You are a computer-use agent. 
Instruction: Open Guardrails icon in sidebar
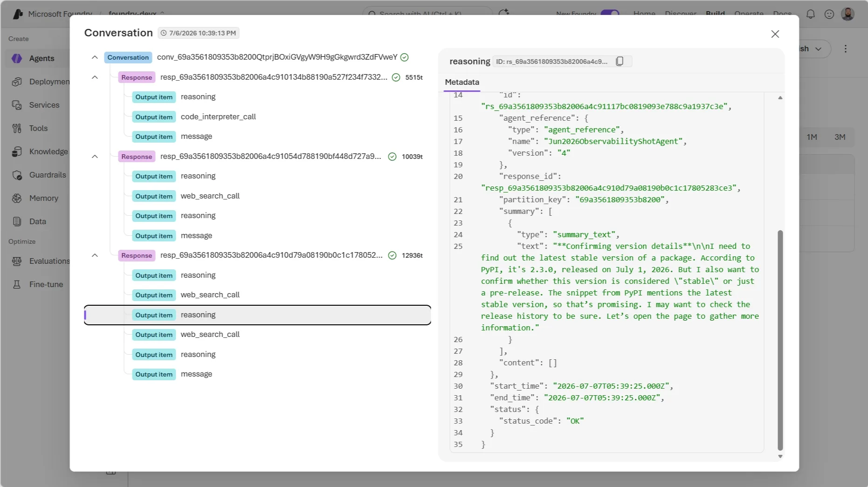[17, 175]
